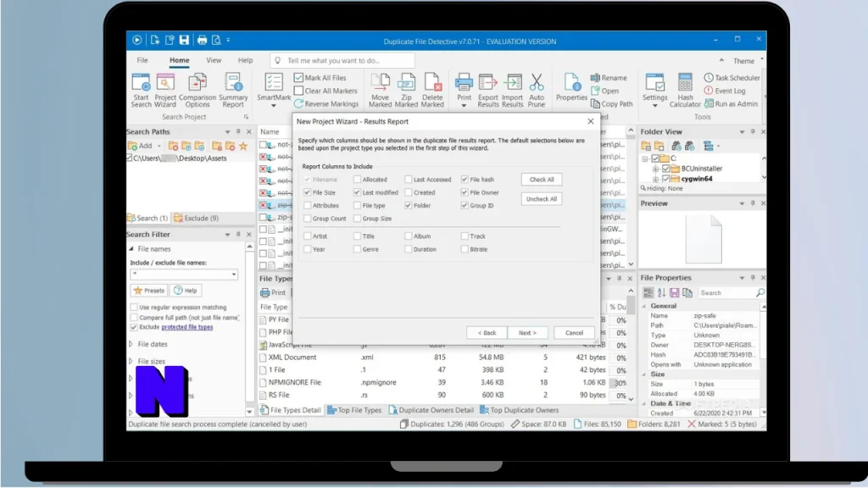Click Reverse Markings
This screenshot has height=488, width=868.
tap(326, 104)
